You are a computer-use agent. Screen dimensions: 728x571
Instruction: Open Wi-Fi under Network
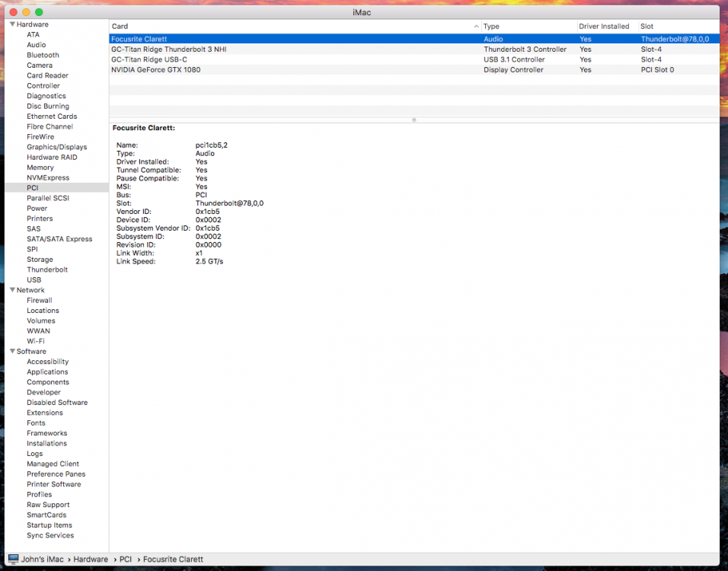[36, 341]
